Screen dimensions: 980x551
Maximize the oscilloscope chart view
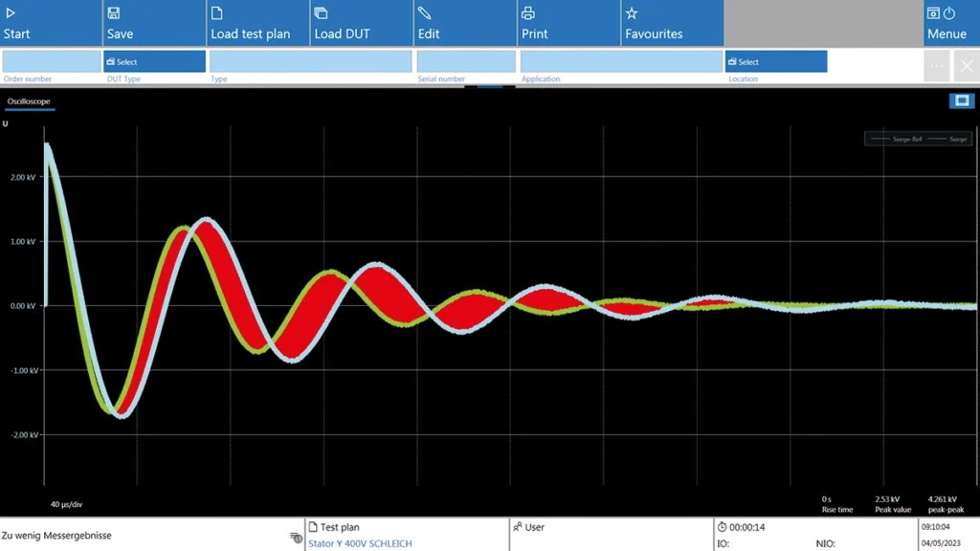click(x=962, y=100)
